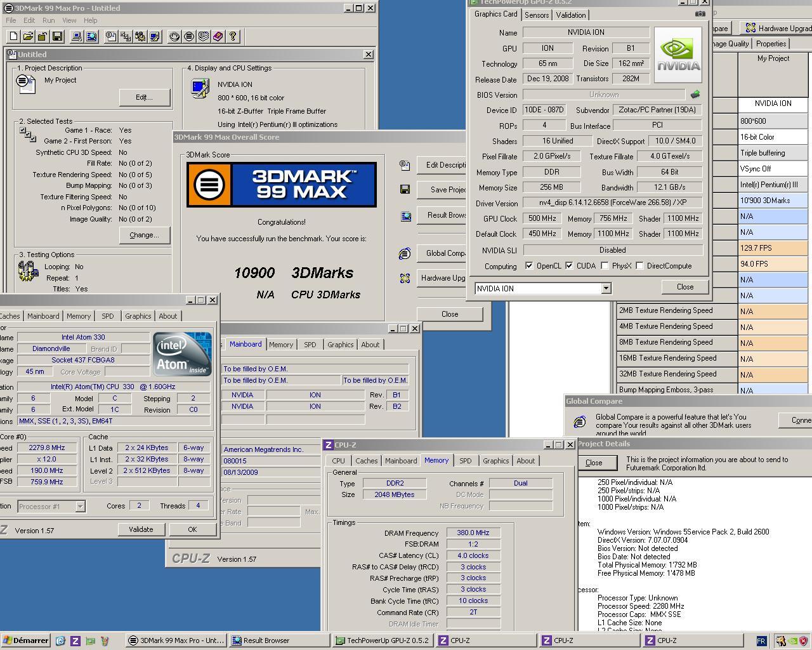This screenshot has height=650, width=812.
Task: Click the NVIDIA logo in GPU-Z
Action: (x=678, y=55)
